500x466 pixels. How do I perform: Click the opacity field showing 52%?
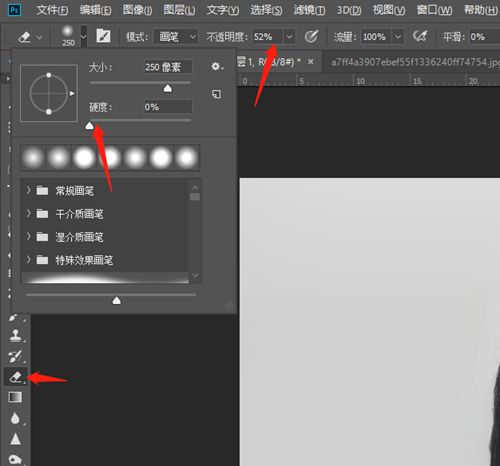(268, 37)
